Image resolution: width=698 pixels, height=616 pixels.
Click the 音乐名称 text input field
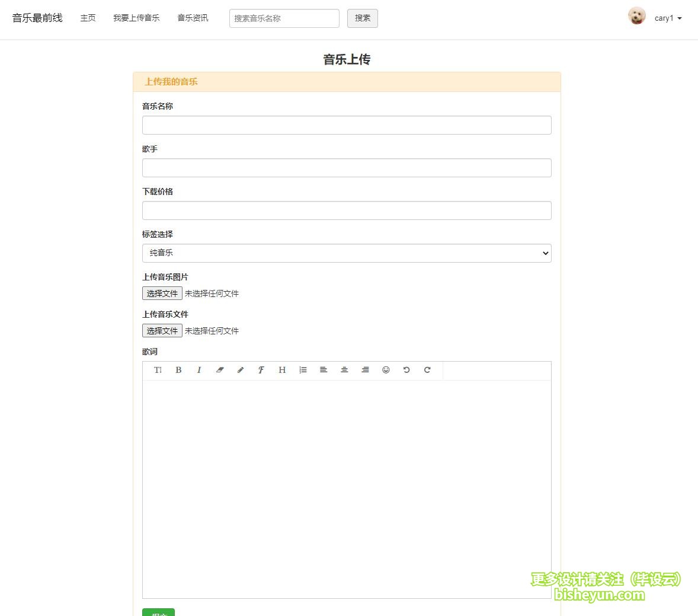tap(347, 125)
